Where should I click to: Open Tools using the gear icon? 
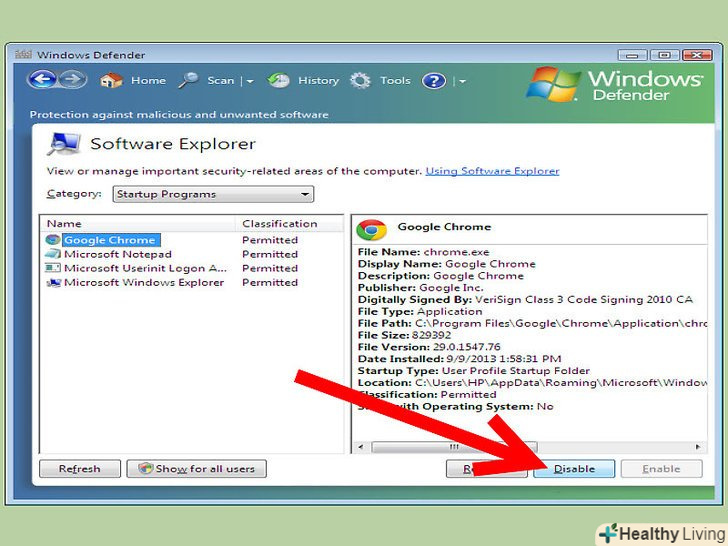tap(360, 80)
